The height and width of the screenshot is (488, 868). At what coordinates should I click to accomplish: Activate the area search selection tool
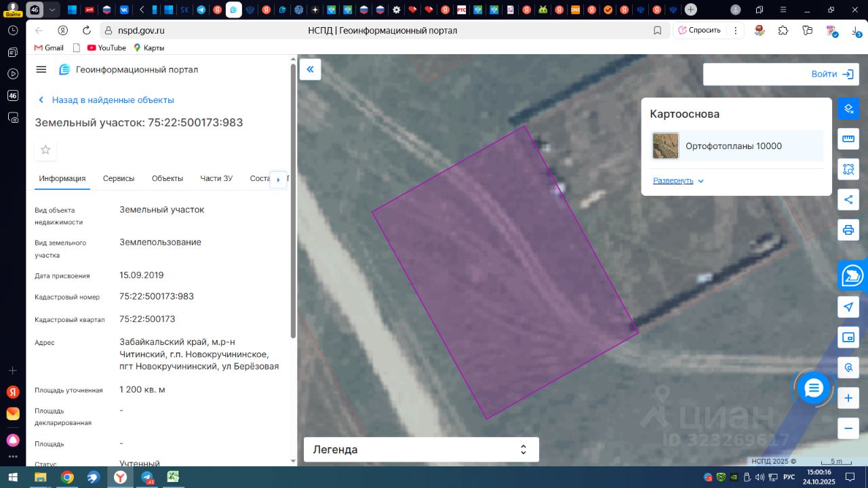(x=848, y=169)
